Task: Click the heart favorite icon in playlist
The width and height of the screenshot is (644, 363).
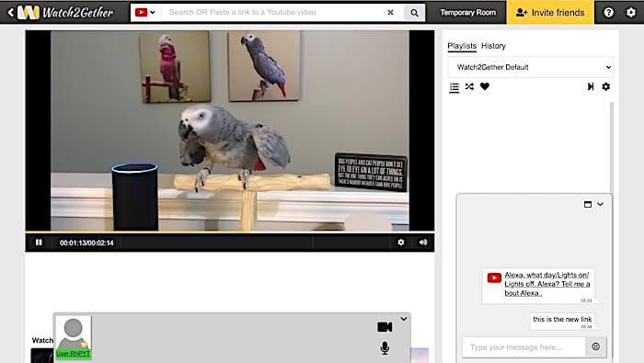Action: (485, 86)
